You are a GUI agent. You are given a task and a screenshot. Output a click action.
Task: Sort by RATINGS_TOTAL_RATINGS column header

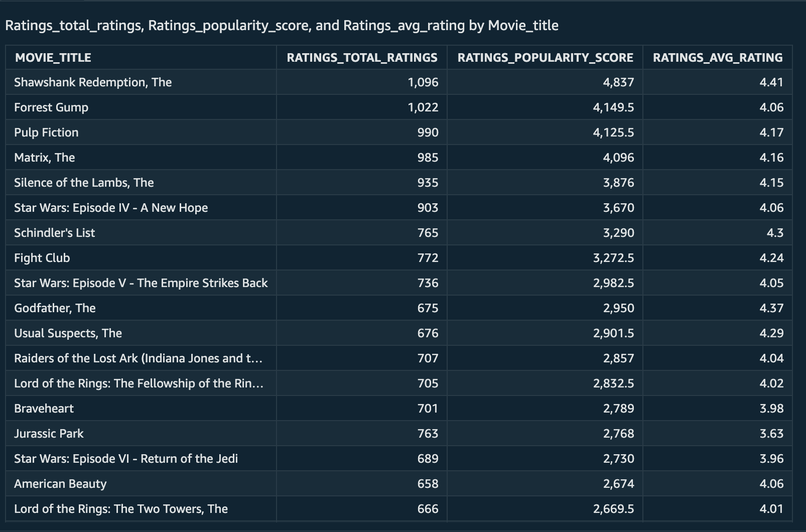click(362, 58)
